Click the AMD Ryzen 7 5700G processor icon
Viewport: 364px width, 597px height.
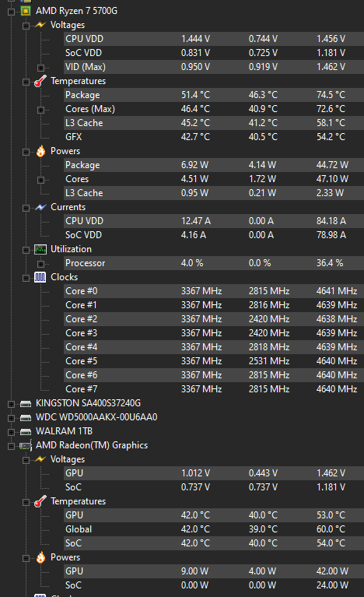point(26,11)
